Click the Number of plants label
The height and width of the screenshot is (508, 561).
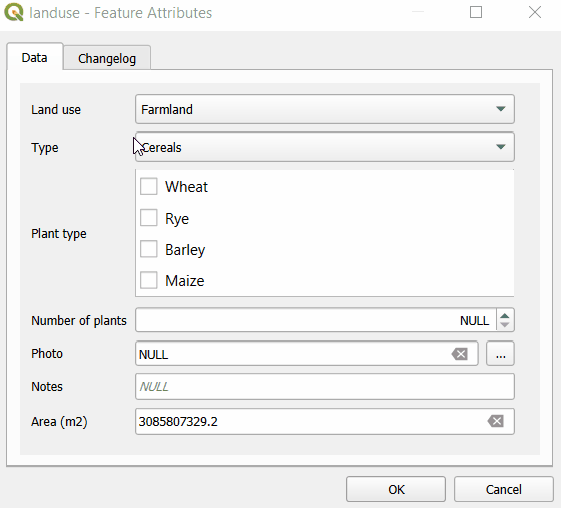pos(79,321)
